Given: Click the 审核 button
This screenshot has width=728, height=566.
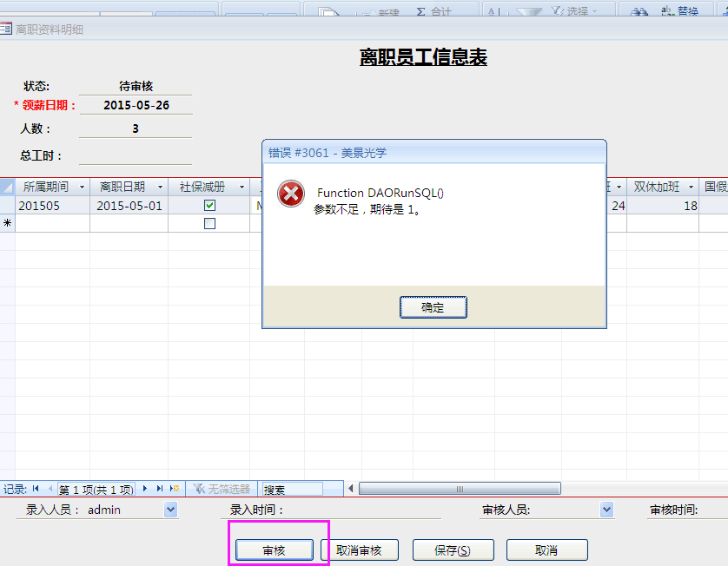Looking at the screenshot, I should [x=274, y=550].
